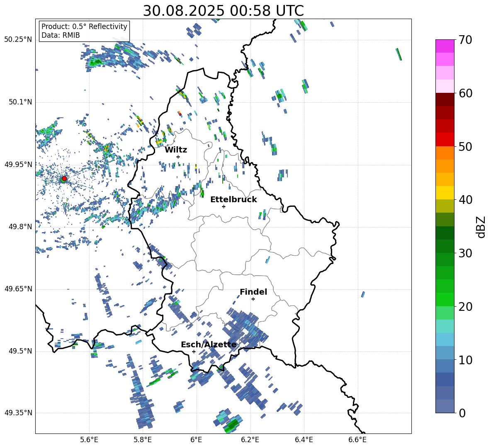The width and height of the screenshot is (491, 448).
Task: Click the 0 tick label on colorbar
Action: (462, 413)
